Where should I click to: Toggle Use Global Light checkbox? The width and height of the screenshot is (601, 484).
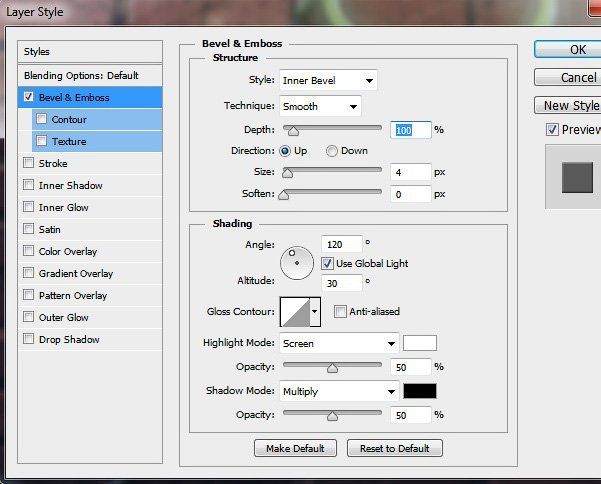click(327, 263)
